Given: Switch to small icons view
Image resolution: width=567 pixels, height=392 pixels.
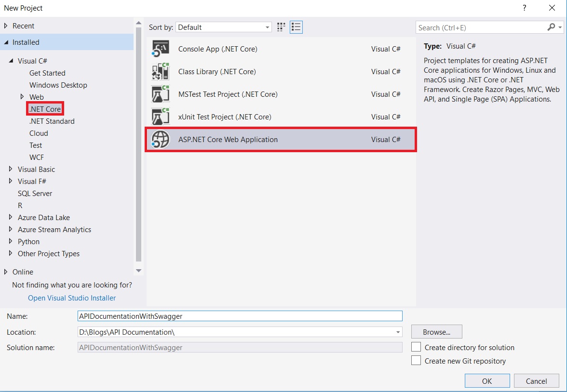Looking at the screenshot, I should [x=296, y=27].
